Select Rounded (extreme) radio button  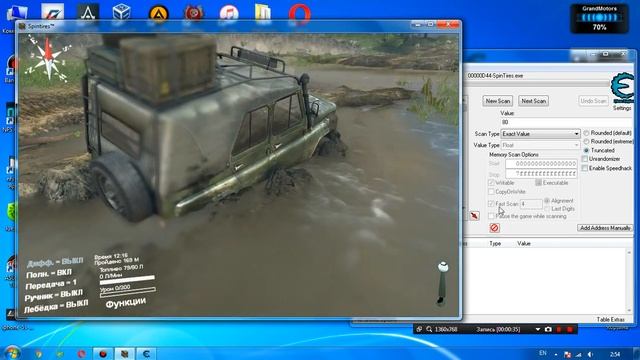(587, 141)
